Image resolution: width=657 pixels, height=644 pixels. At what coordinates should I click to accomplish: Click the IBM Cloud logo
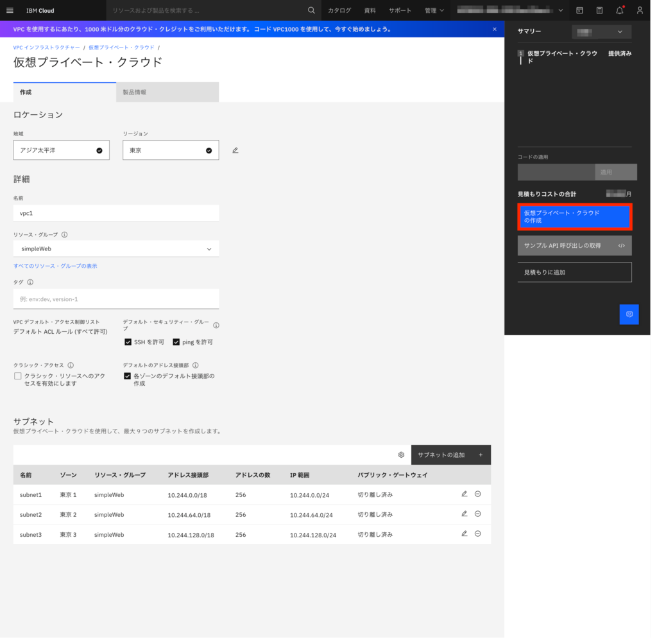[x=40, y=10]
